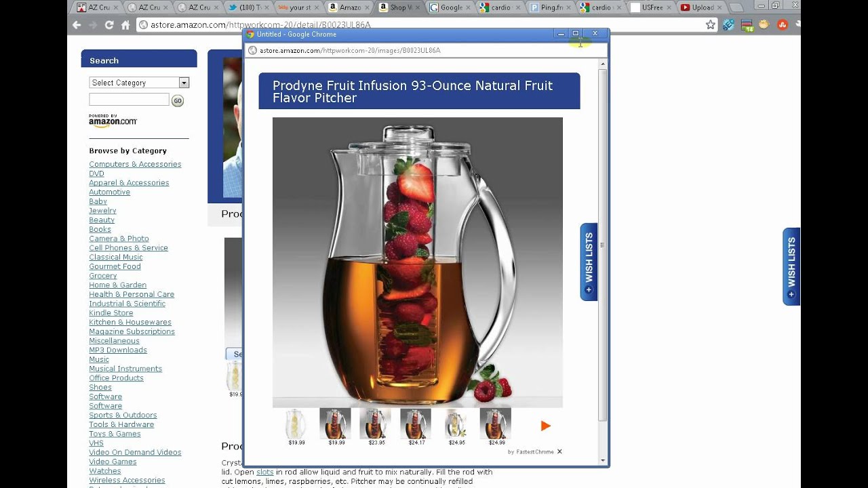The width and height of the screenshot is (868, 488).
Task: Open Musical Instruments category
Action: pyautogui.click(x=125, y=369)
